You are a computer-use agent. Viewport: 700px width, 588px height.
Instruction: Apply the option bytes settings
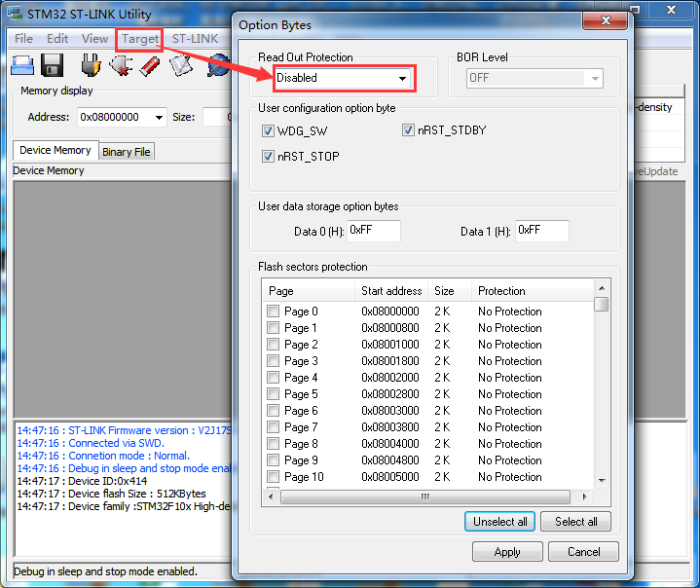507,552
